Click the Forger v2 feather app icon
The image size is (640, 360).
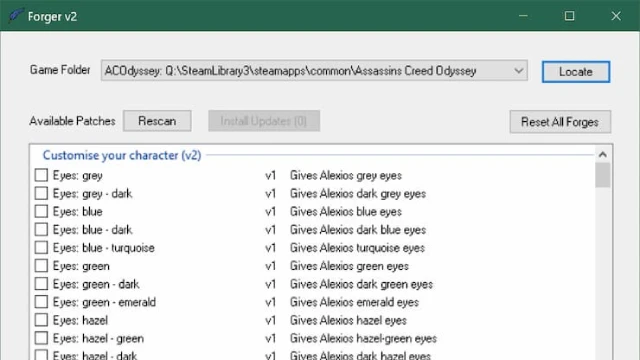[16, 16]
